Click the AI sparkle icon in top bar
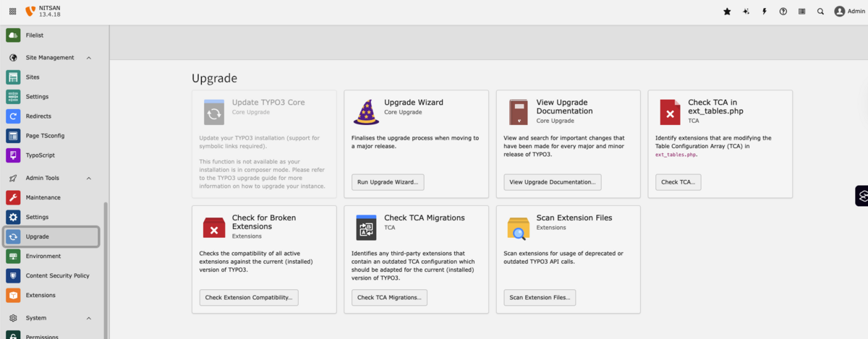Viewport: 868px width, 339px height. point(746,12)
